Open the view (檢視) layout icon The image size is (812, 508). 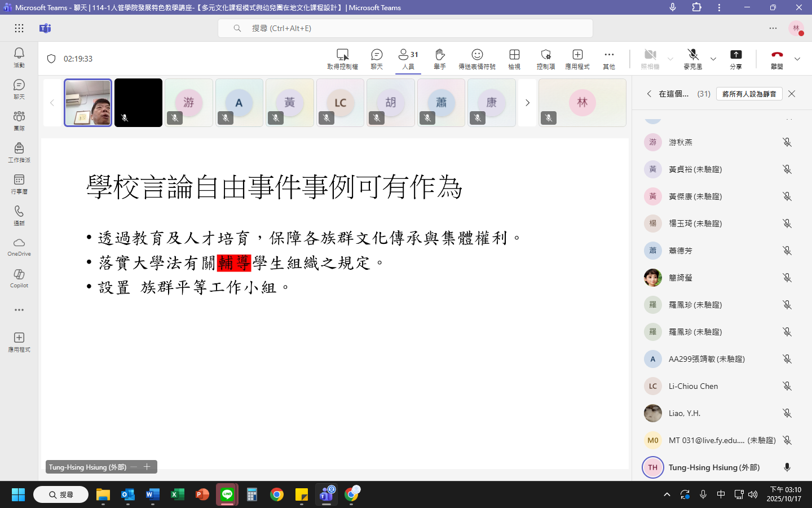coord(514,58)
